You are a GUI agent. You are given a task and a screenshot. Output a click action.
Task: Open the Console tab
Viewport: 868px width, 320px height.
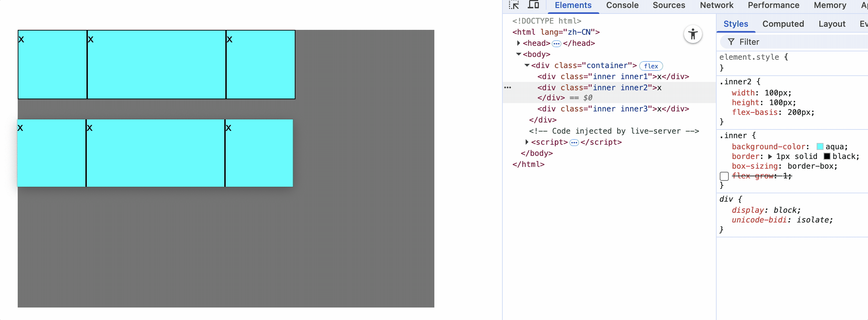[x=622, y=5]
